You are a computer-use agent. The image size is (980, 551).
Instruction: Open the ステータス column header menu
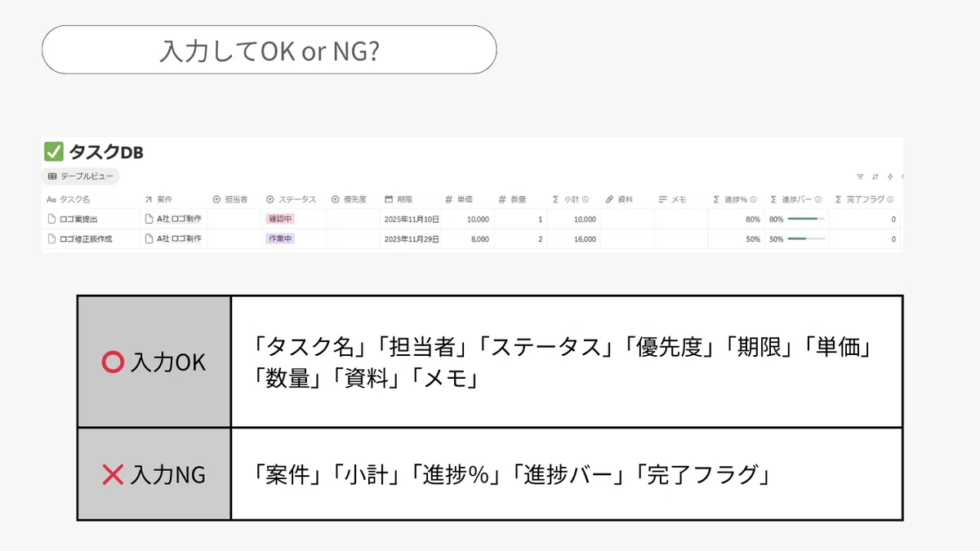(292, 199)
